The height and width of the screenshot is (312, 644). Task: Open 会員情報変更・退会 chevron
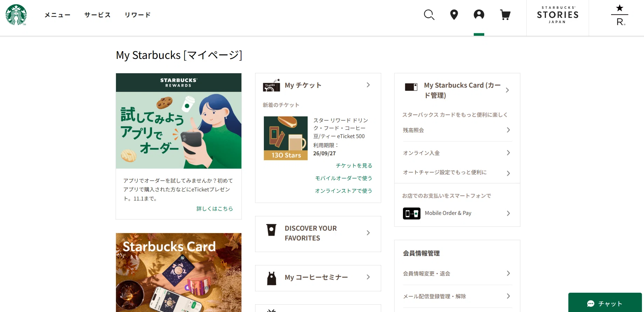(x=508, y=273)
